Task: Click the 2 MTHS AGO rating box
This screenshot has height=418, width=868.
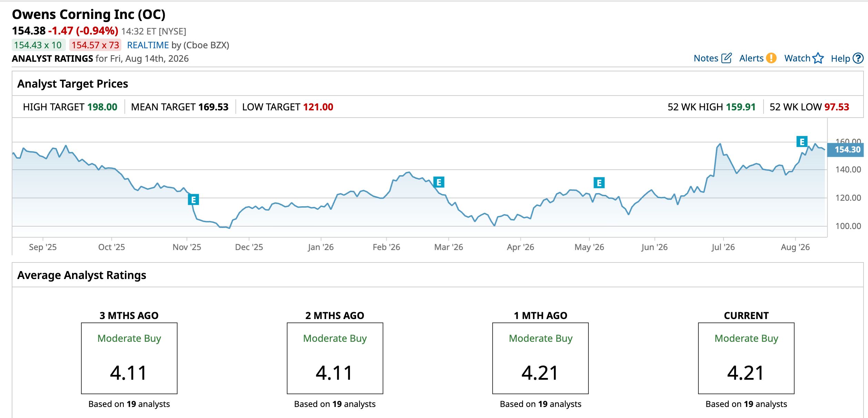Action: [335, 358]
